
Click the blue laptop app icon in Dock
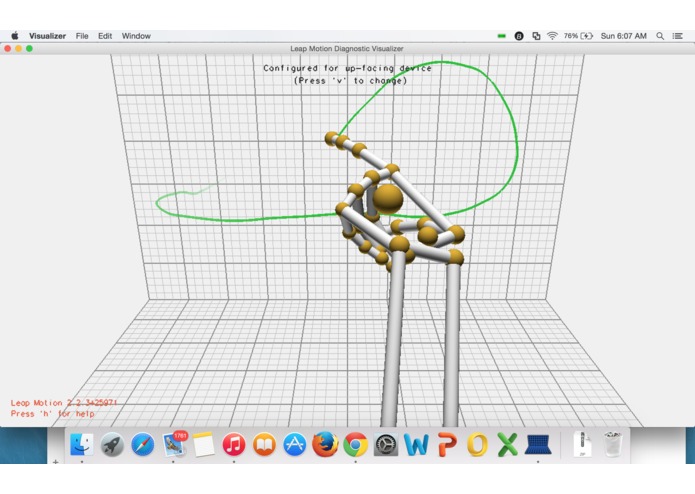538,445
